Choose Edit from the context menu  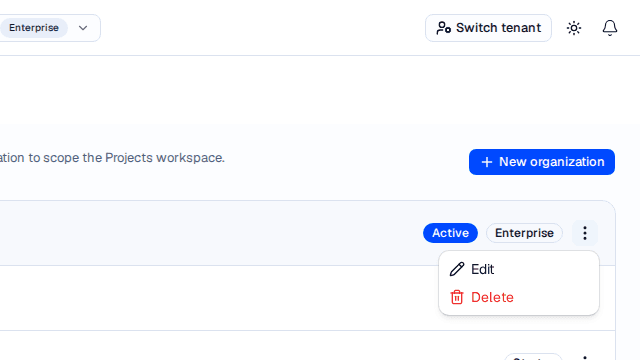tap(519, 269)
